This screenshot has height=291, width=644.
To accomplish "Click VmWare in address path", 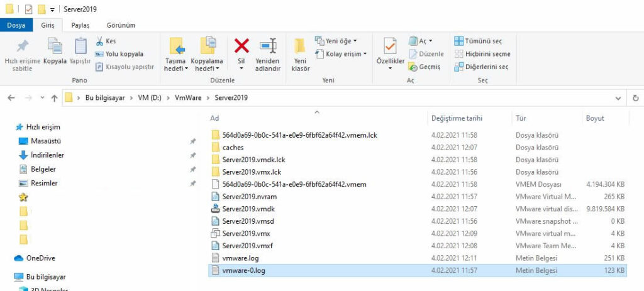I will tap(188, 97).
